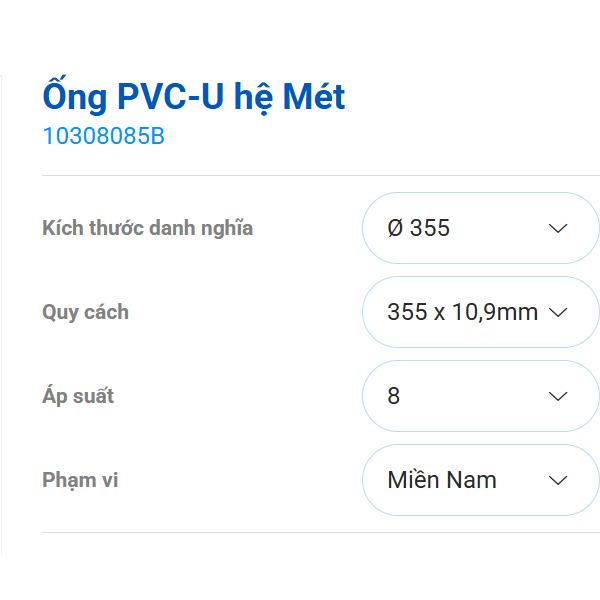Click the chevron arrow beside Ø 355

point(558,228)
